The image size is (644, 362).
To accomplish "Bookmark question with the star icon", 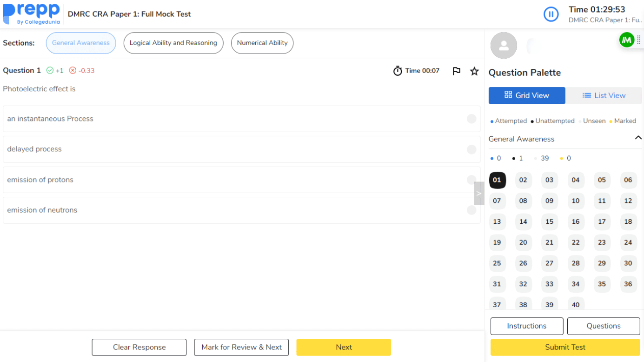I will [474, 71].
